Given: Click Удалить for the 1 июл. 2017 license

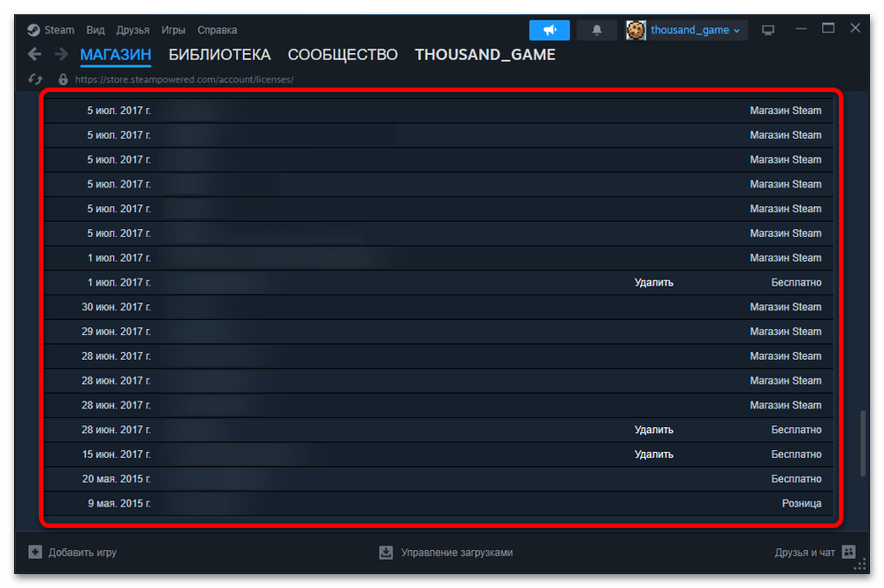Looking at the screenshot, I should (653, 283).
